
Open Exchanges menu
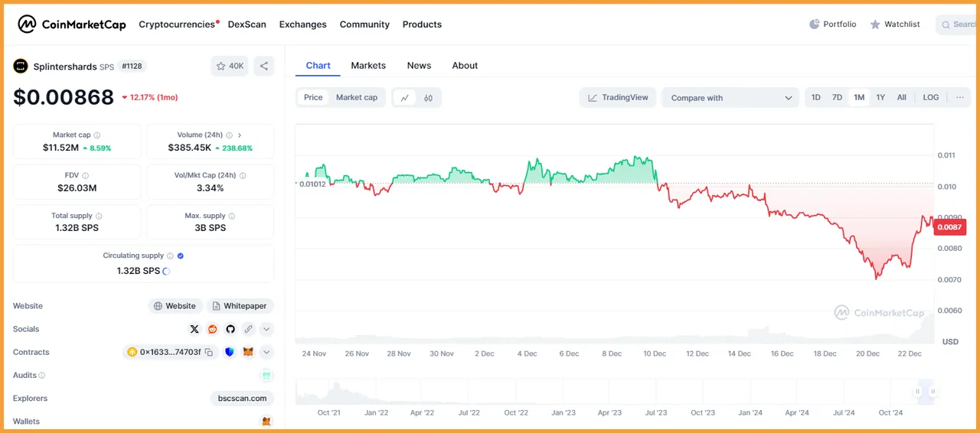pyautogui.click(x=303, y=24)
